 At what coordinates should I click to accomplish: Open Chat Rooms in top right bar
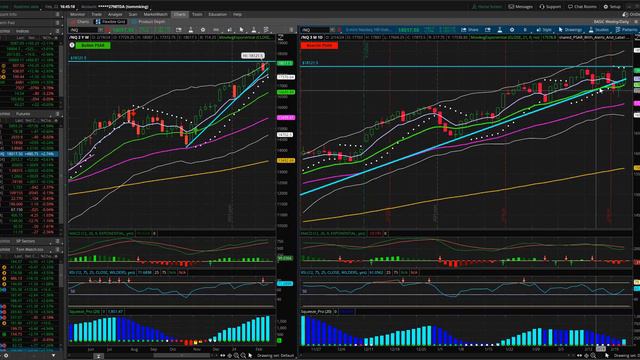(x=582, y=7)
